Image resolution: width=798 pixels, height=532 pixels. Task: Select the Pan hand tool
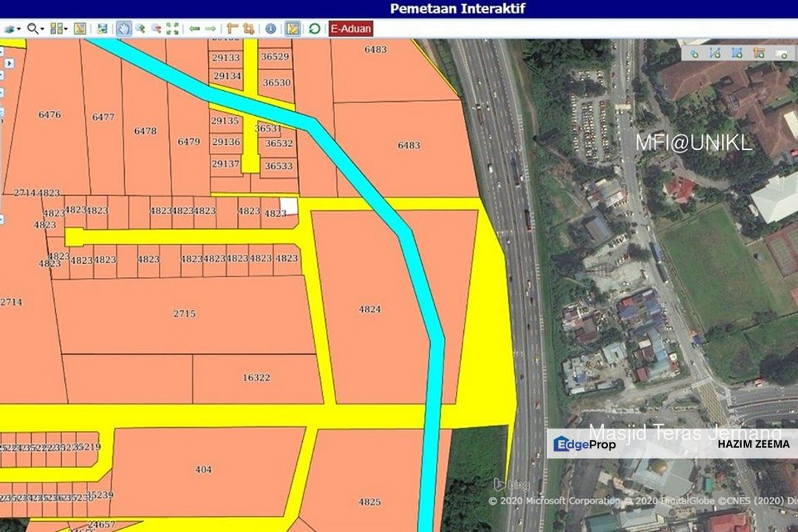pos(123,29)
